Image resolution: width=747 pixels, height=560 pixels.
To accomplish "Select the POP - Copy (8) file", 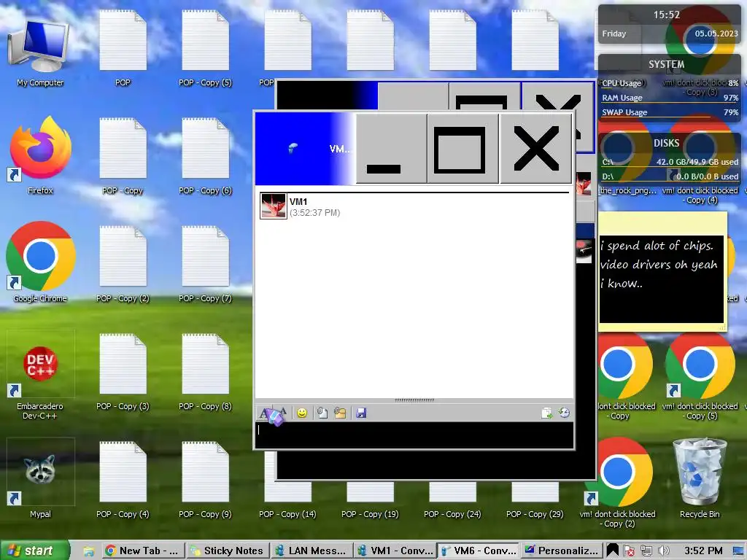I will click(205, 373).
